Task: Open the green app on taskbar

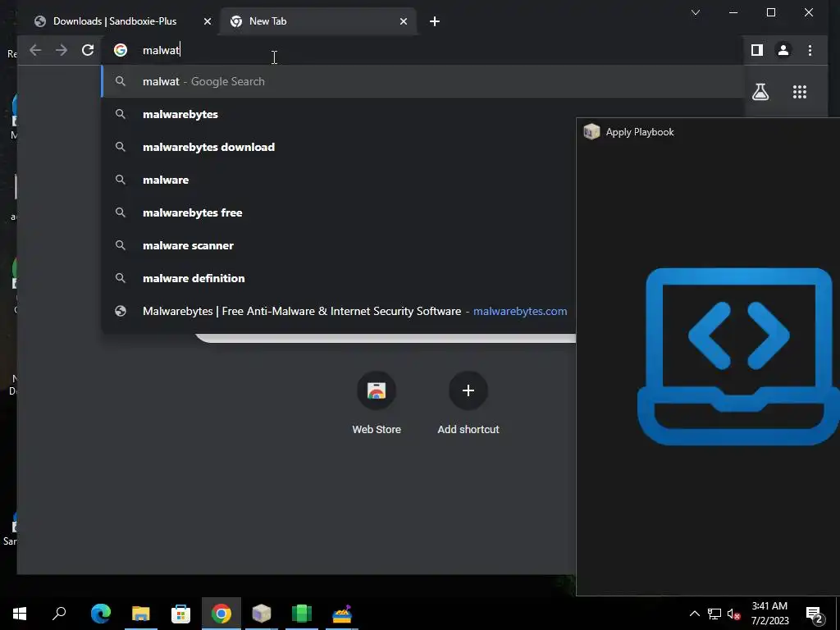Action: 302,614
